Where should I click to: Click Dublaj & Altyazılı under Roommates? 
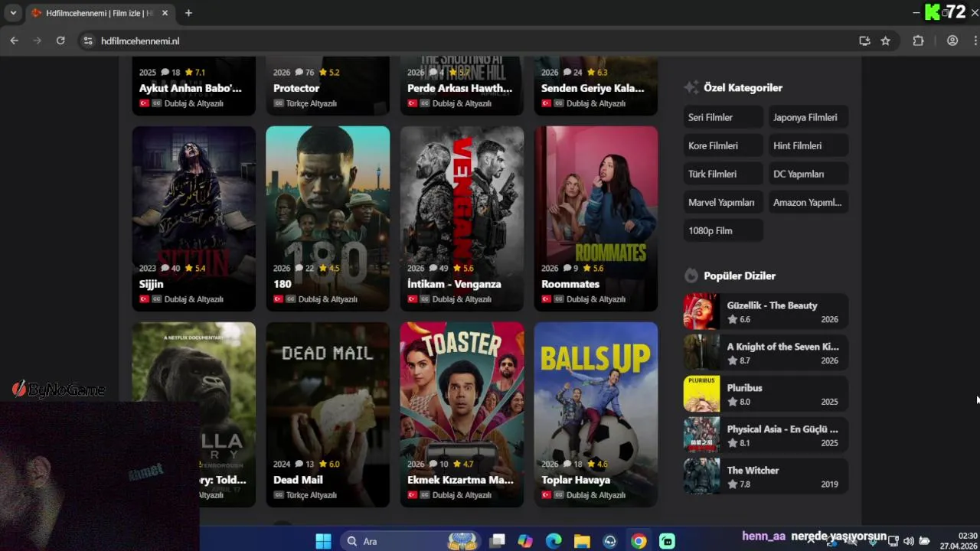click(596, 299)
